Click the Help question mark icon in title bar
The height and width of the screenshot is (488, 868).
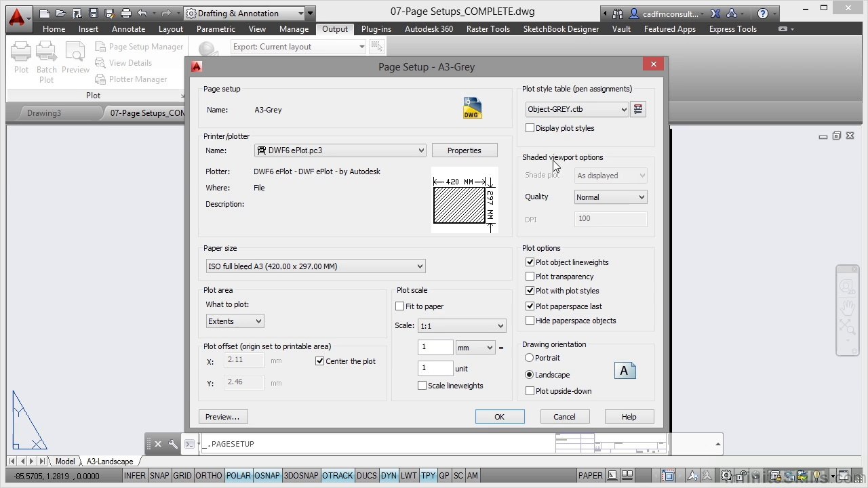763,13
